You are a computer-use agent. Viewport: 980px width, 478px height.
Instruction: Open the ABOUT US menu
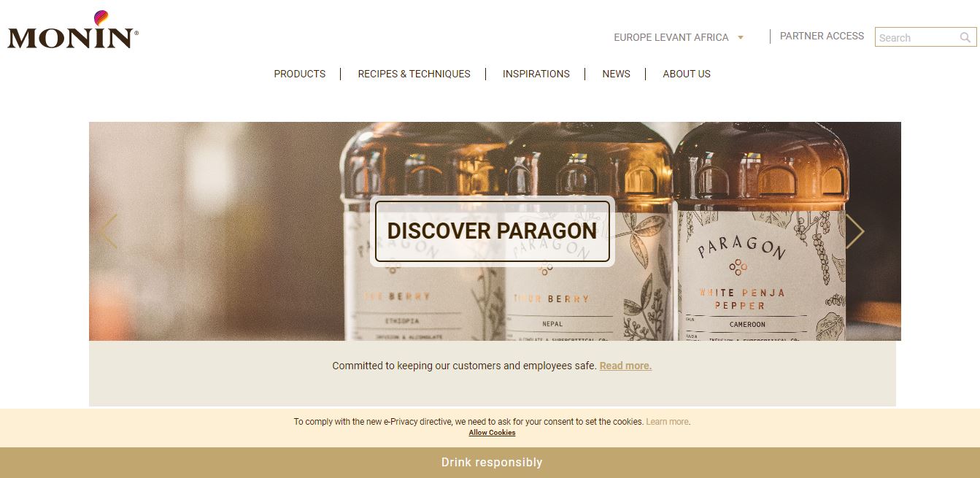click(687, 74)
